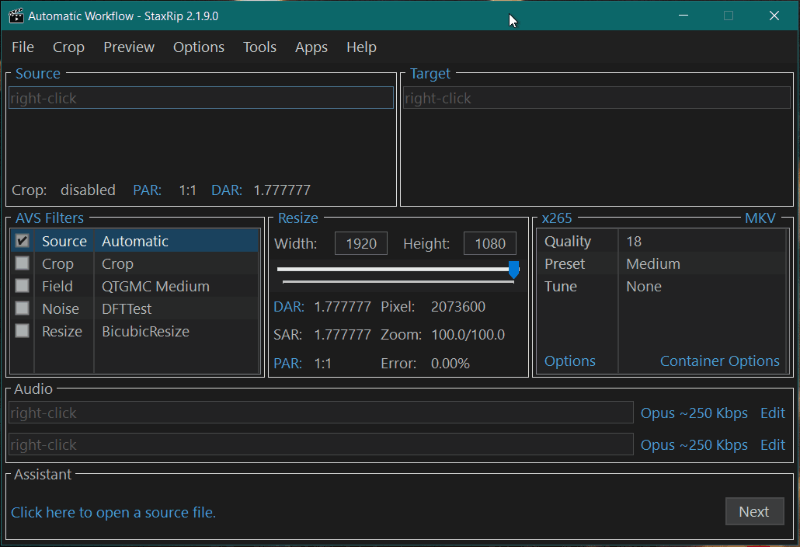Screen dimensions: 800x547
Task: Uncheck the Source filter checkbox
Action: (22, 241)
